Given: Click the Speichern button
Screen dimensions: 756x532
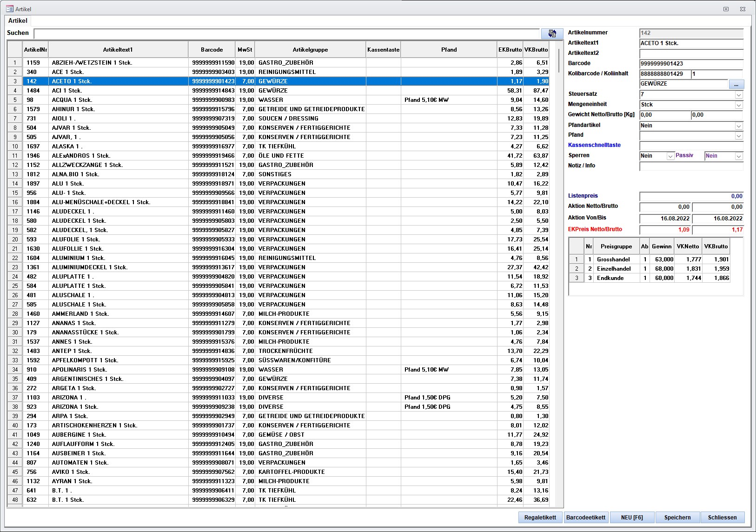Looking at the screenshot, I should (677, 518).
